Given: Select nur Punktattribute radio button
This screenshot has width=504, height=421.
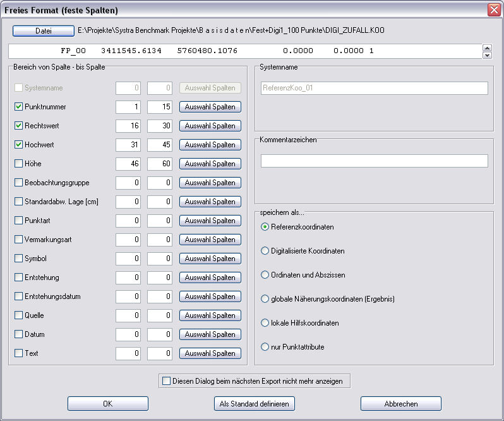Looking at the screenshot, I should 265,347.
